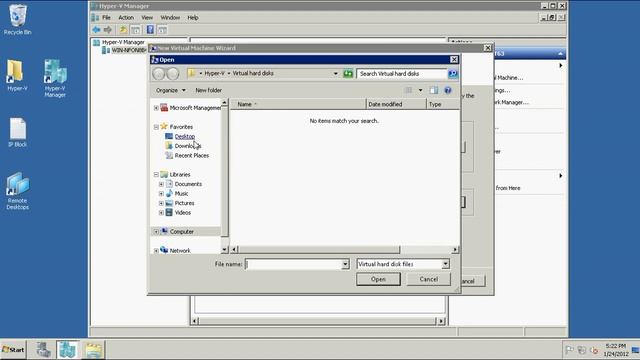
Task: Click the horizontal scrollbar in file list
Action: 319,249
